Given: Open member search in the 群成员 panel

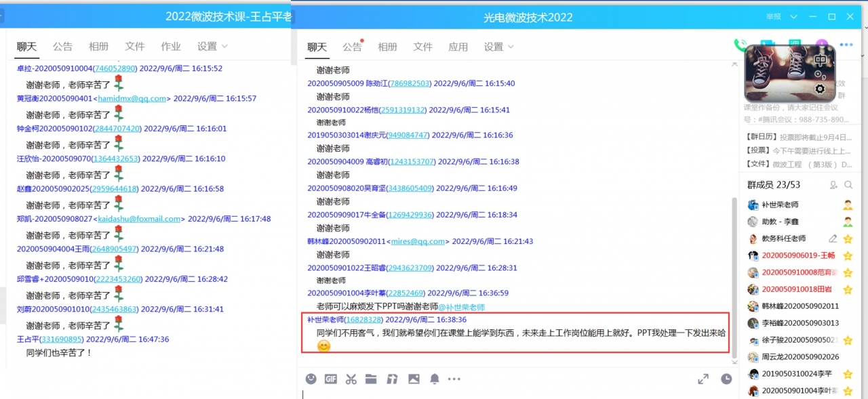Looking at the screenshot, I should click(x=849, y=184).
